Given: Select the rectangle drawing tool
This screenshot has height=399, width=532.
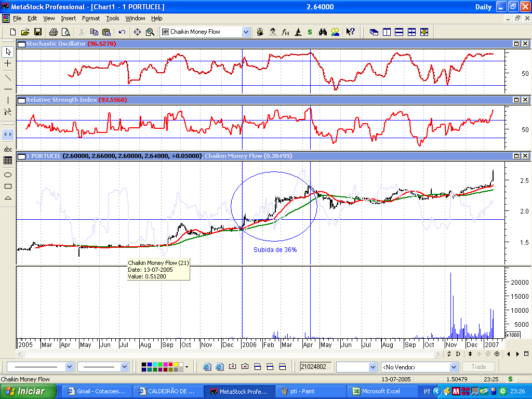Looking at the screenshot, I should (8, 187).
